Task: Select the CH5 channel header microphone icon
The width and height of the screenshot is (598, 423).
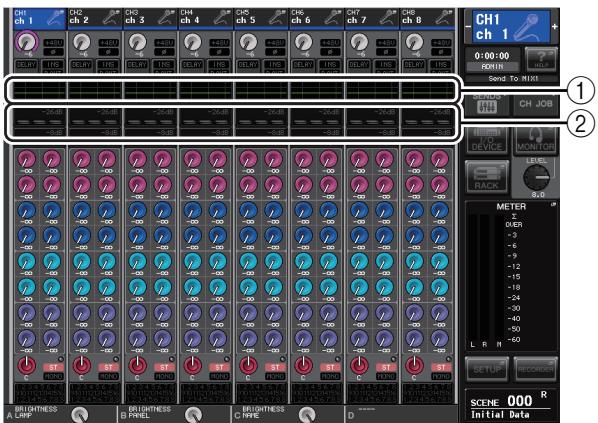Action: 279,18
